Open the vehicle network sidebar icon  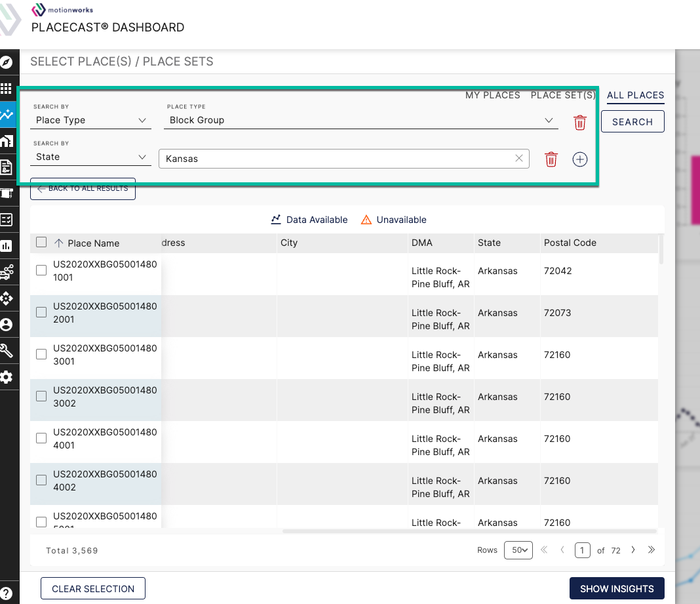[x=7, y=272]
